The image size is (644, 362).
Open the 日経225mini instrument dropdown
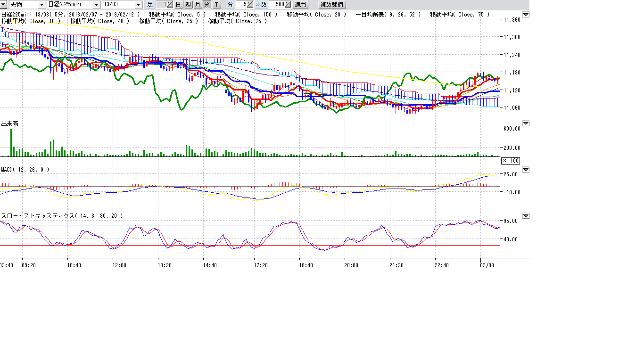click(96, 4)
